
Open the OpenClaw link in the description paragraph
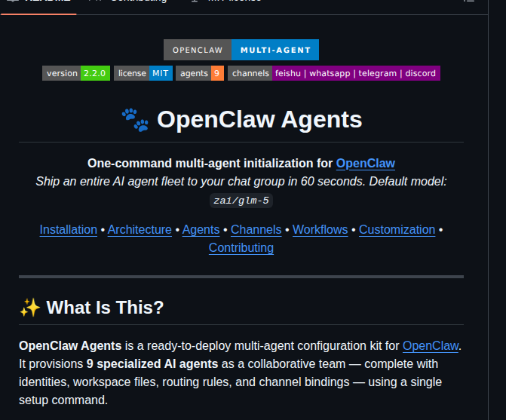pyautogui.click(x=431, y=346)
